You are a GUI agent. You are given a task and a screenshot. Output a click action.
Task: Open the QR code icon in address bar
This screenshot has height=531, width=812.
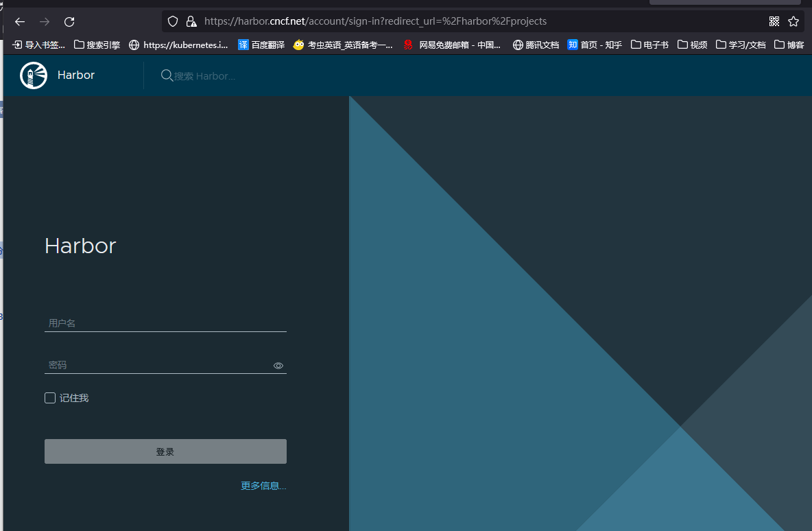coord(774,21)
